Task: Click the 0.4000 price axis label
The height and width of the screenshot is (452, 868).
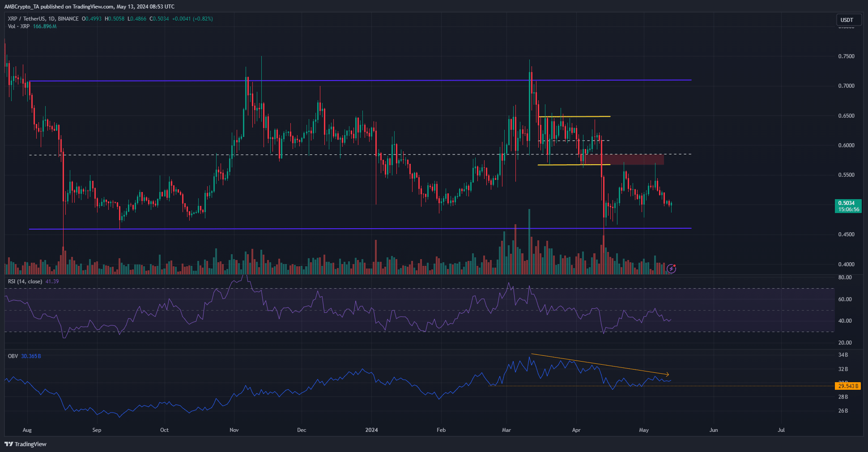Action: point(846,264)
